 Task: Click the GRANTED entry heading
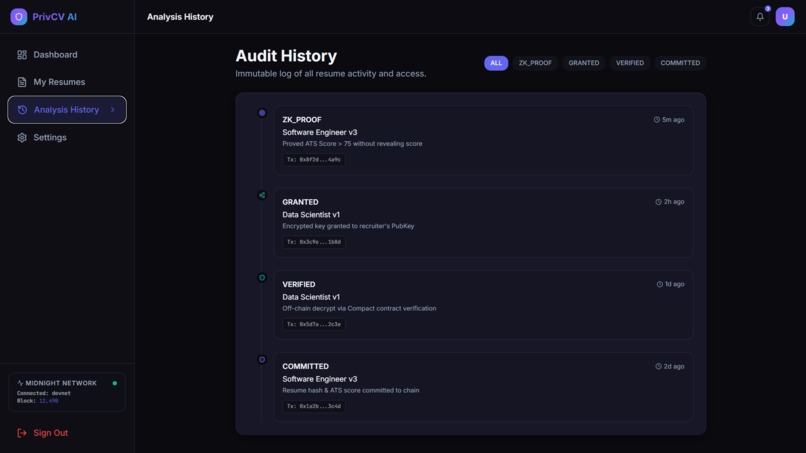click(x=300, y=202)
